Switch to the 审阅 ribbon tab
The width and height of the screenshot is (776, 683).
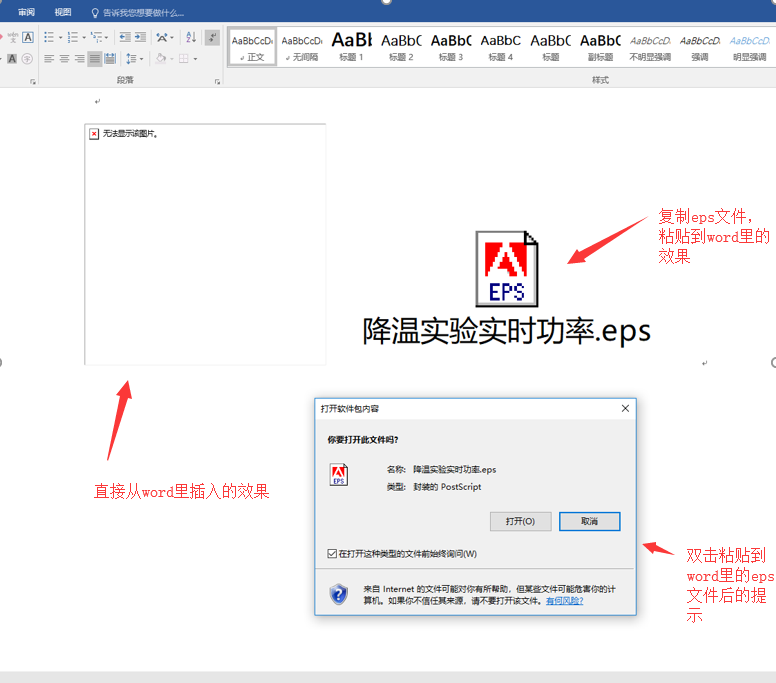click(26, 12)
